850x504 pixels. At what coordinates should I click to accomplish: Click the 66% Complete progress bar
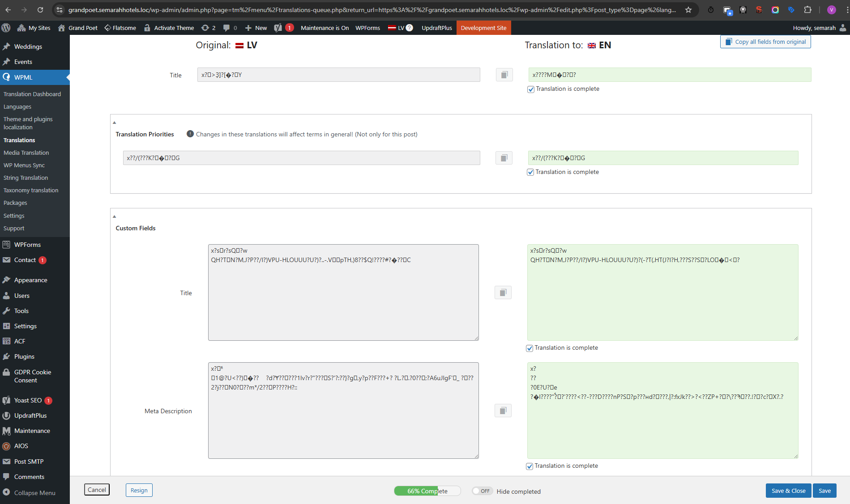coord(427,491)
